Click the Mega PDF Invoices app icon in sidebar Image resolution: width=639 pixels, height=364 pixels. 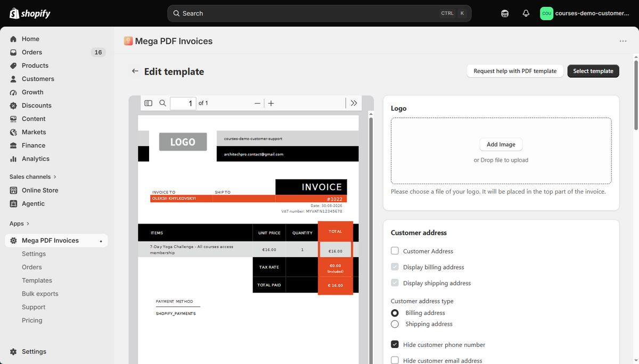click(x=13, y=241)
